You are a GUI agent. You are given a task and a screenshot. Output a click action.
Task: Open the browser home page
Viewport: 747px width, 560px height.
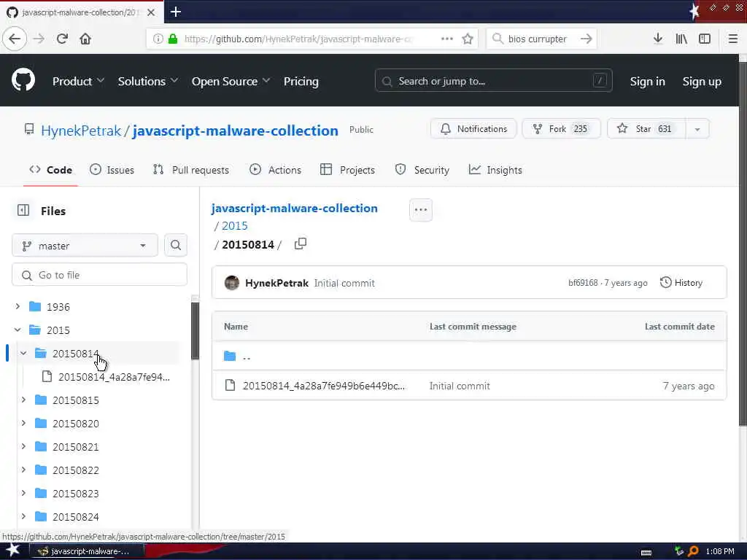pyautogui.click(x=85, y=39)
